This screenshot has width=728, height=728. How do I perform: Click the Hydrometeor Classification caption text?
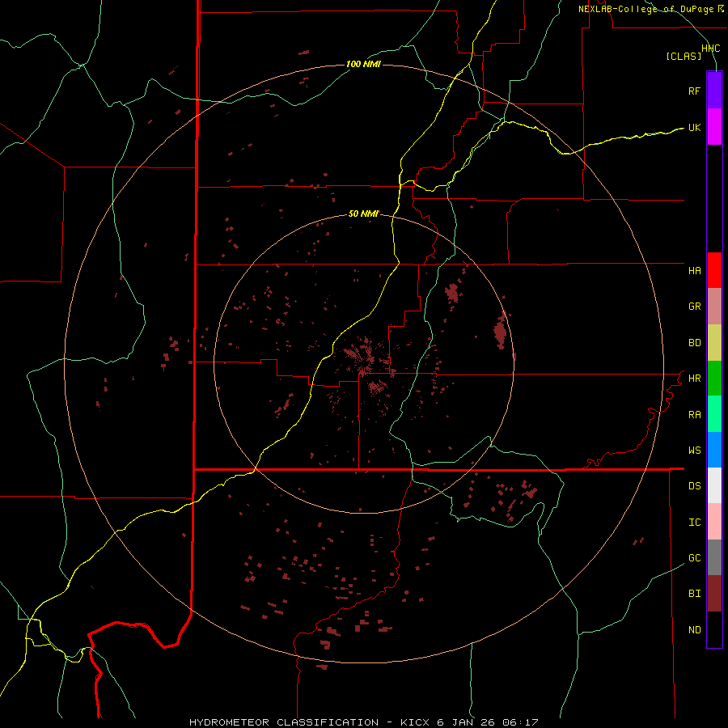(x=284, y=722)
